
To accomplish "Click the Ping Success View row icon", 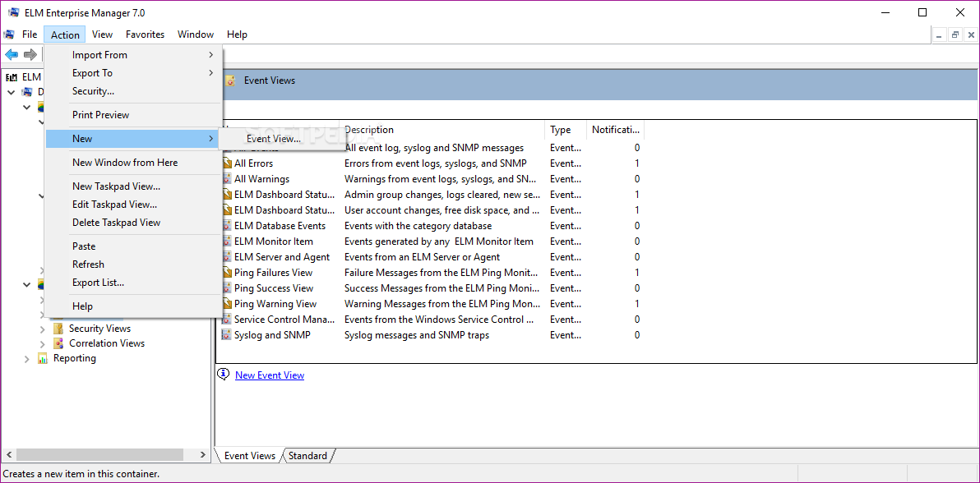I will point(227,288).
